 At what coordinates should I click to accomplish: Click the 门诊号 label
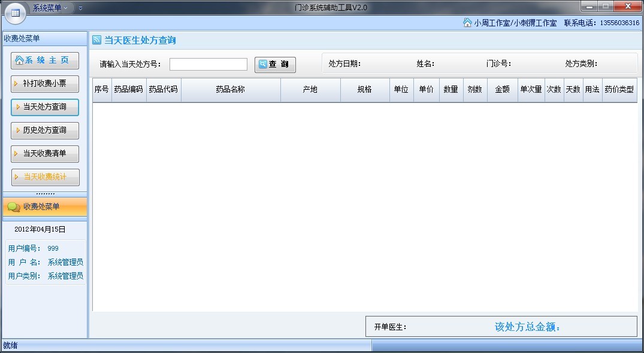498,64
